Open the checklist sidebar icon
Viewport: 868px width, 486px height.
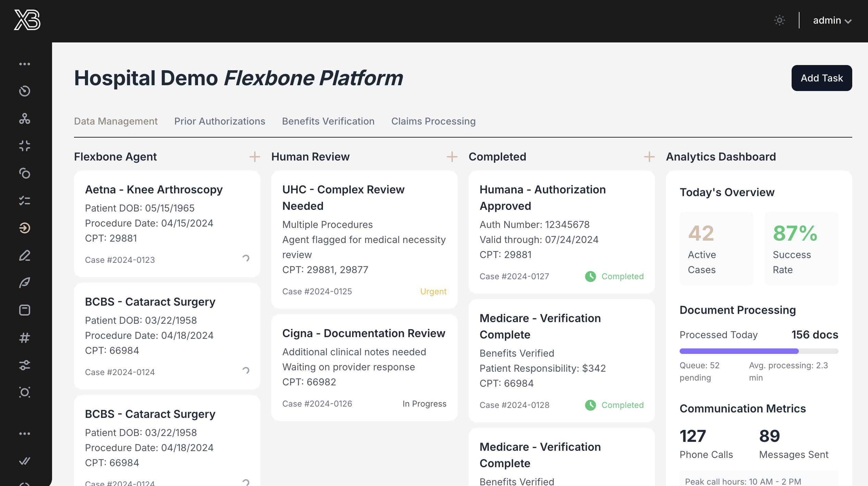click(25, 201)
